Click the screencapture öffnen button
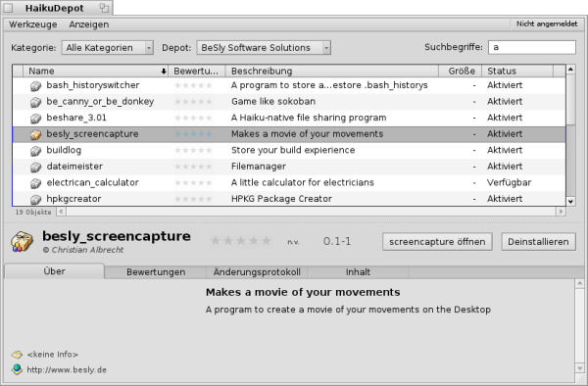The width and height of the screenshot is (588, 386). [x=437, y=242]
